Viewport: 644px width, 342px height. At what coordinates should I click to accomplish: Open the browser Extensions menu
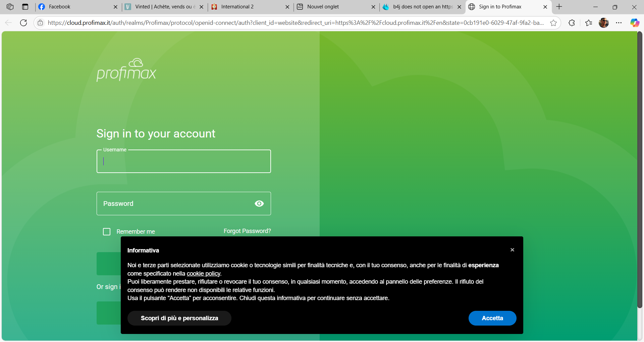click(572, 23)
